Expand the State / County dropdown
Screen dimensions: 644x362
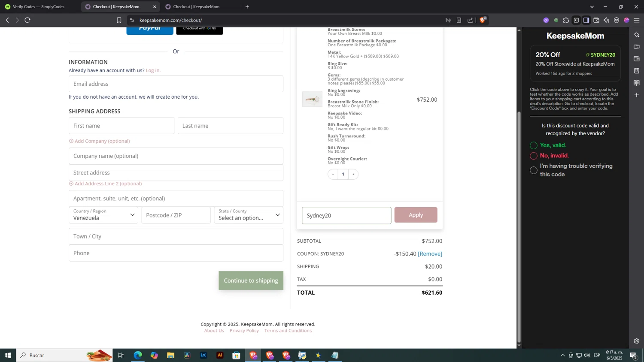pos(249,215)
